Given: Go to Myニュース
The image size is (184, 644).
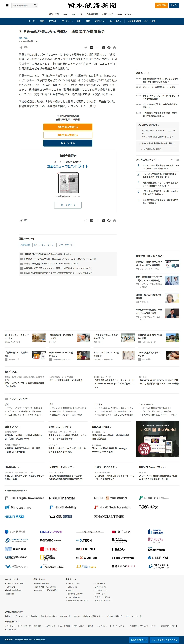Looking at the screenshot, I should pyautogui.click(x=77, y=14).
